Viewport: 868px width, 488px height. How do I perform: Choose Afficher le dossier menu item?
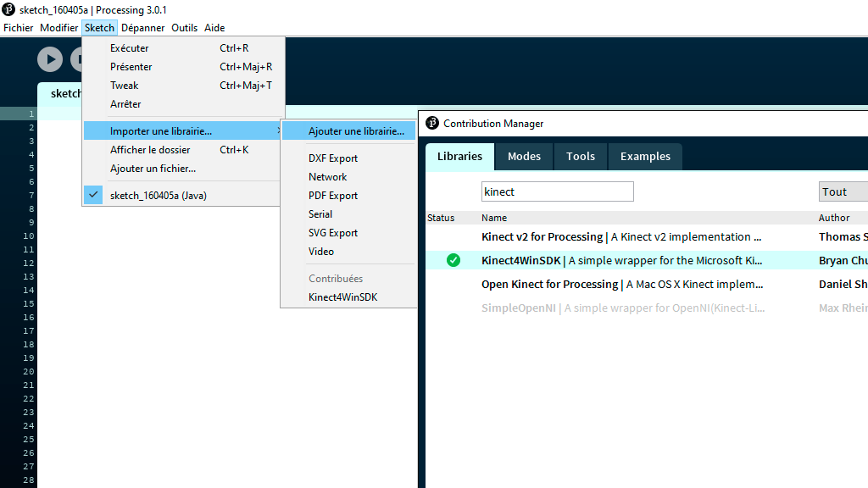[x=150, y=150]
